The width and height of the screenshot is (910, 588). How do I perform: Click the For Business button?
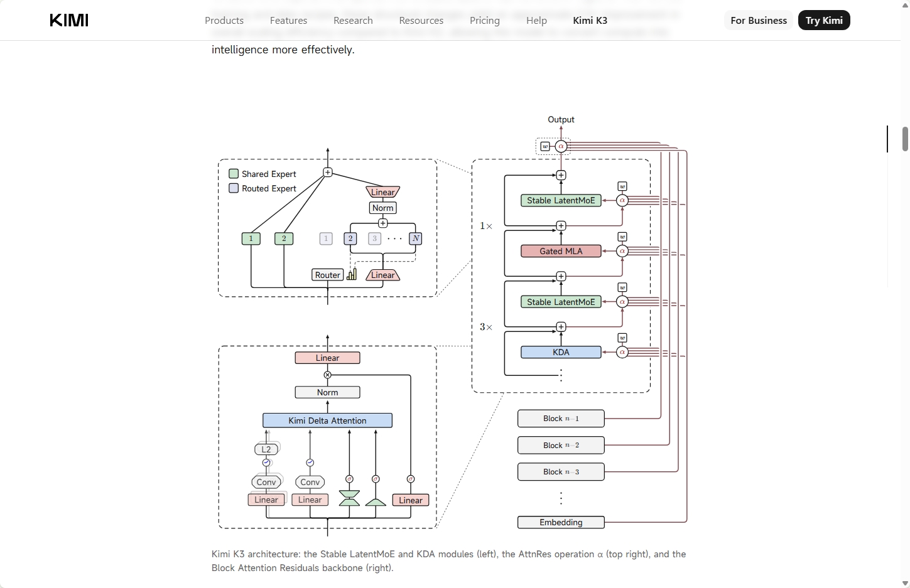point(759,20)
